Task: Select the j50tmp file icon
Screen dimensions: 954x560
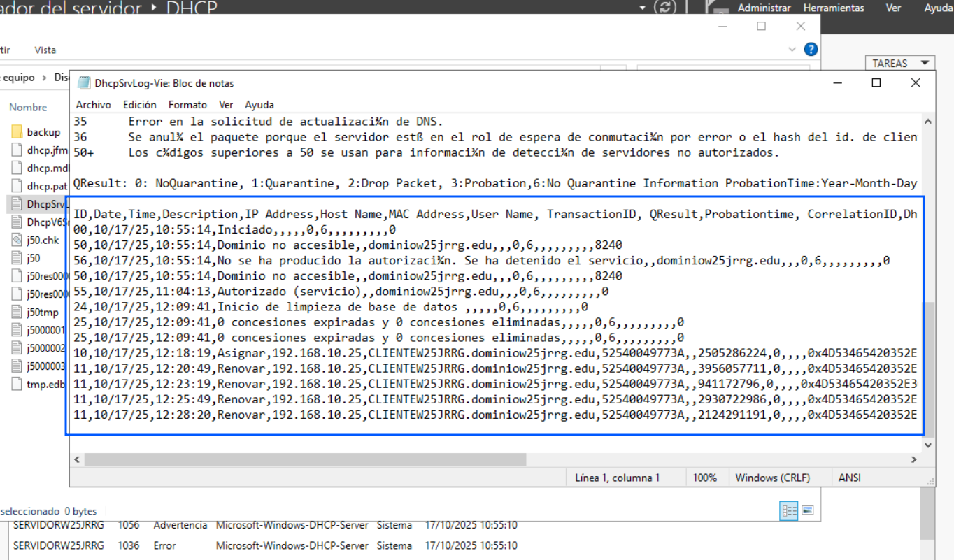Action: [17, 312]
